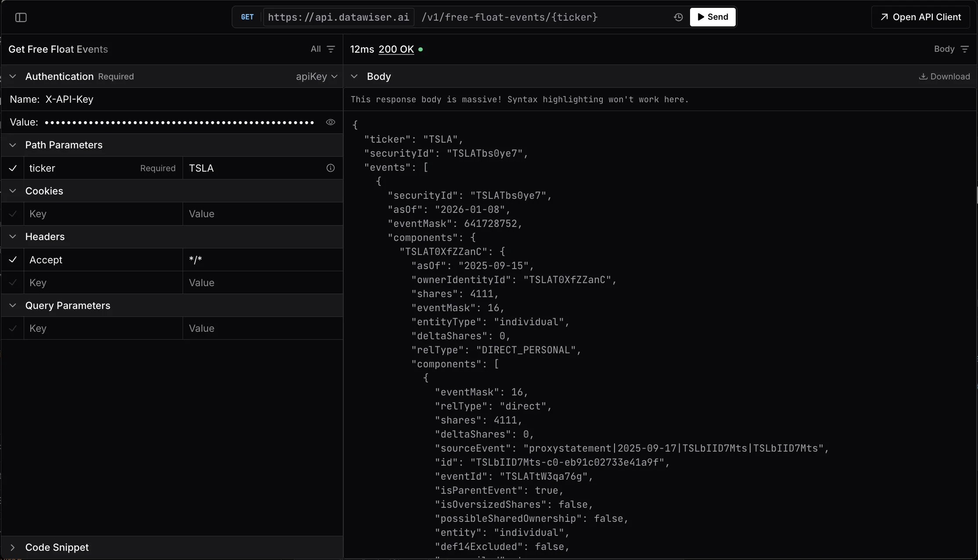978x560 pixels.
Task: Expand the Code Snippet section
Action: pos(13,548)
